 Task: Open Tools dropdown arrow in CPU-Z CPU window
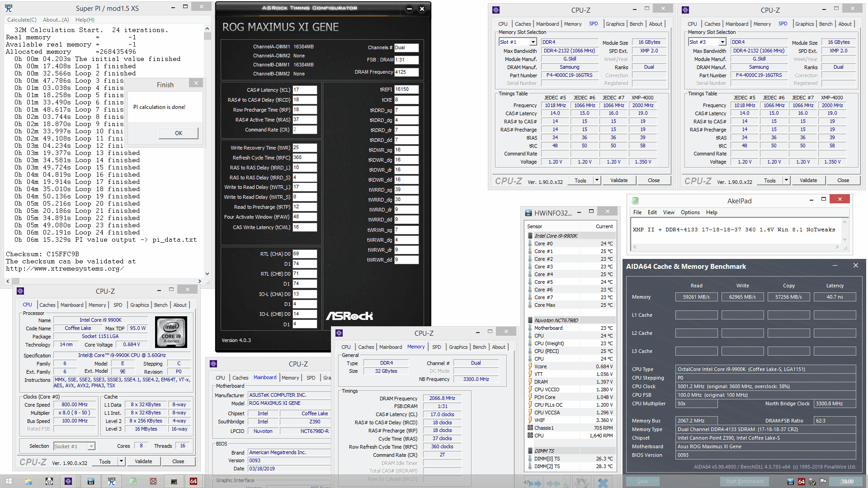pos(121,461)
